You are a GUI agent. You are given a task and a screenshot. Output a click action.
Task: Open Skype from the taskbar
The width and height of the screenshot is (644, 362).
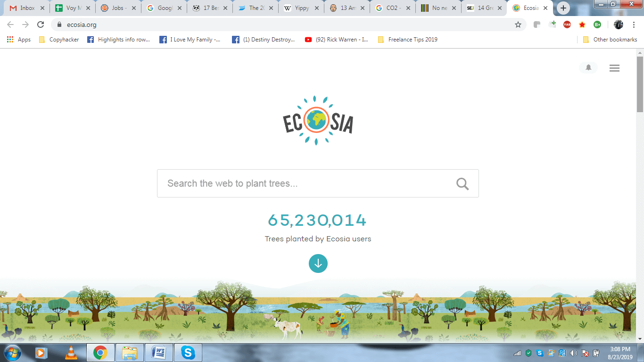(188, 353)
